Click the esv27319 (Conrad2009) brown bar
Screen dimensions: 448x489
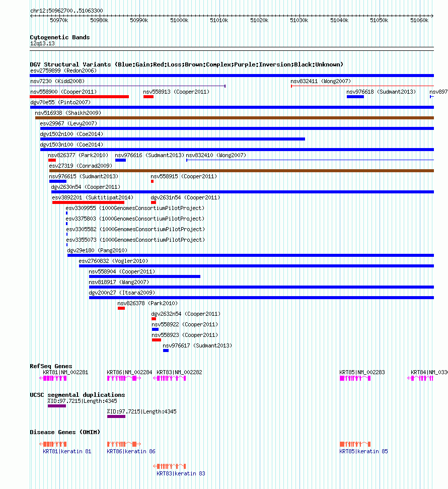(x=241, y=171)
